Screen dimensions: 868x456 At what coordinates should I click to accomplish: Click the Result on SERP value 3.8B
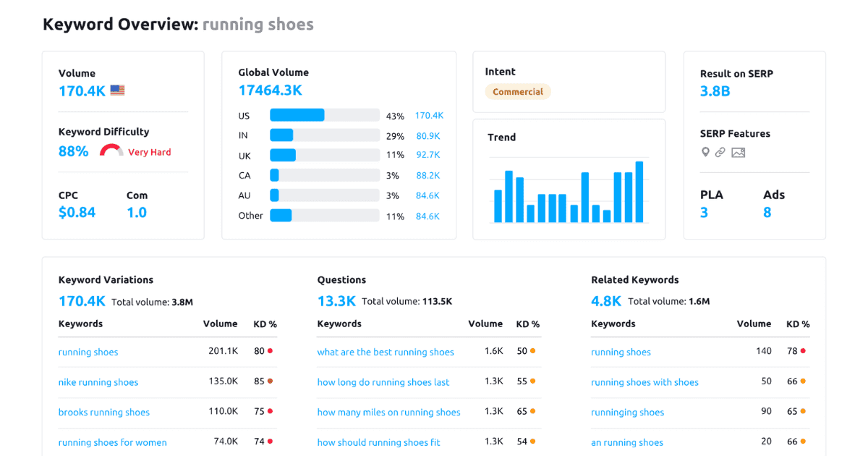tap(715, 91)
